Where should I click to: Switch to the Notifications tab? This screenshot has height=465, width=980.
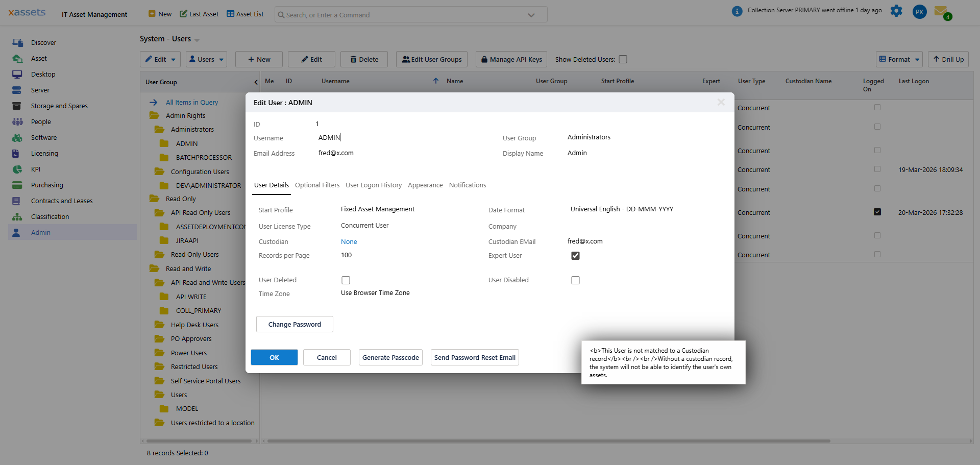click(x=468, y=185)
